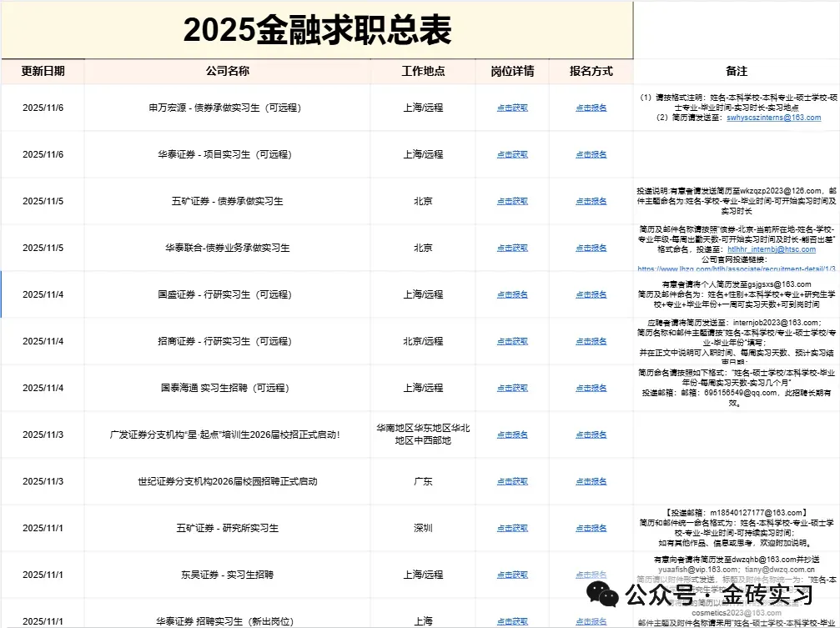Open 点击报名 link for 华泰证券 项目实习生
Viewport: 840px width, 628px height.
coord(591,154)
